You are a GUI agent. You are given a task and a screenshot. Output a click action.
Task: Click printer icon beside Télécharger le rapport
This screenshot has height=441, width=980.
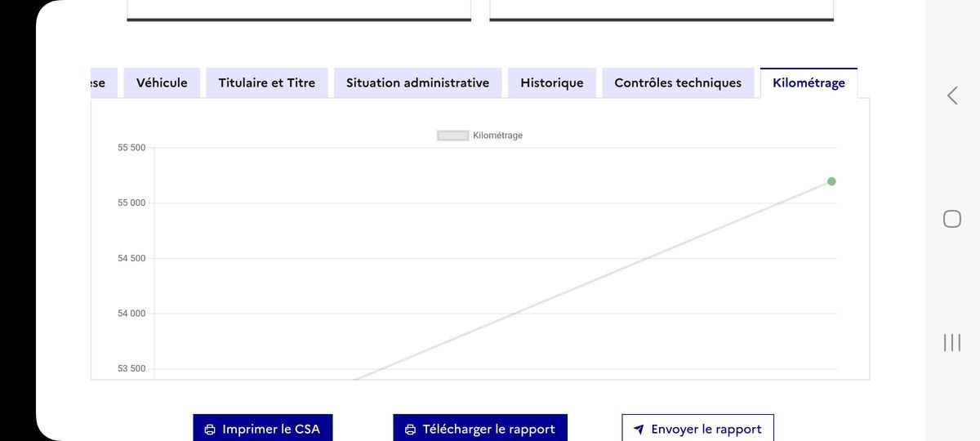point(410,430)
